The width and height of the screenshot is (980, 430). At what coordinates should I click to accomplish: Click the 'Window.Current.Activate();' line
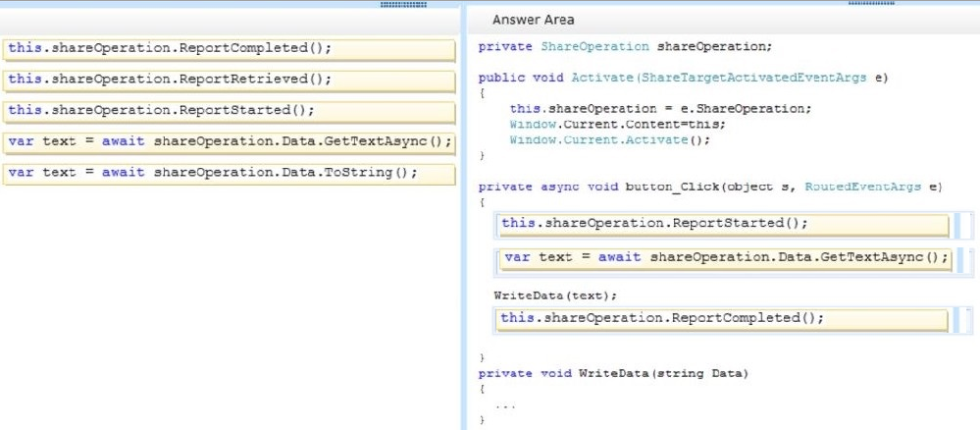[610, 140]
